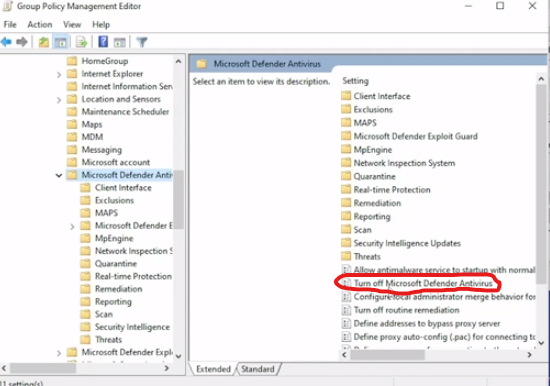
Task: Open the Action menu
Action: pyautogui.click(x=40, y=25)
